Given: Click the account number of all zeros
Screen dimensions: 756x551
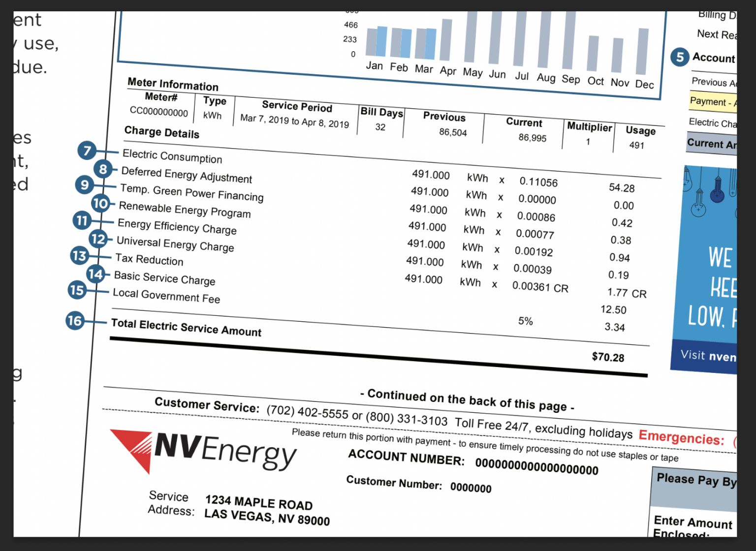Looking at the screenshot, I should [x=536, y=466].
